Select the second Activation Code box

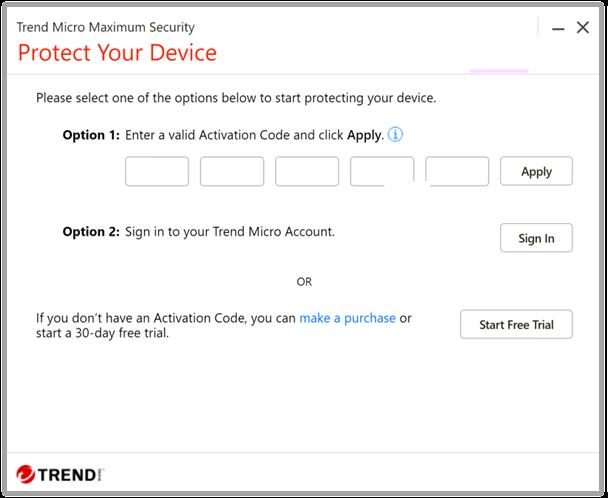(232, 171)
